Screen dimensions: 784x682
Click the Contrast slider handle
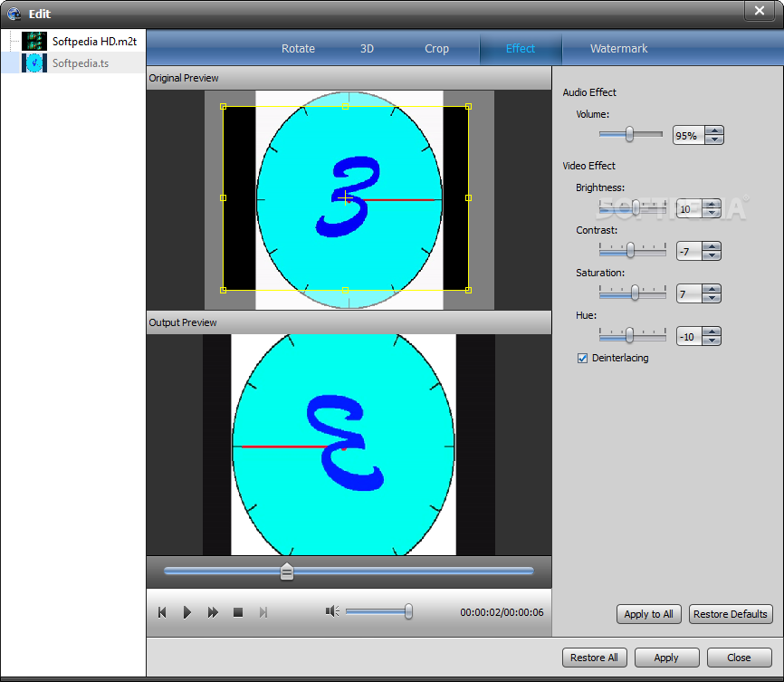click(x=630, y=250)
